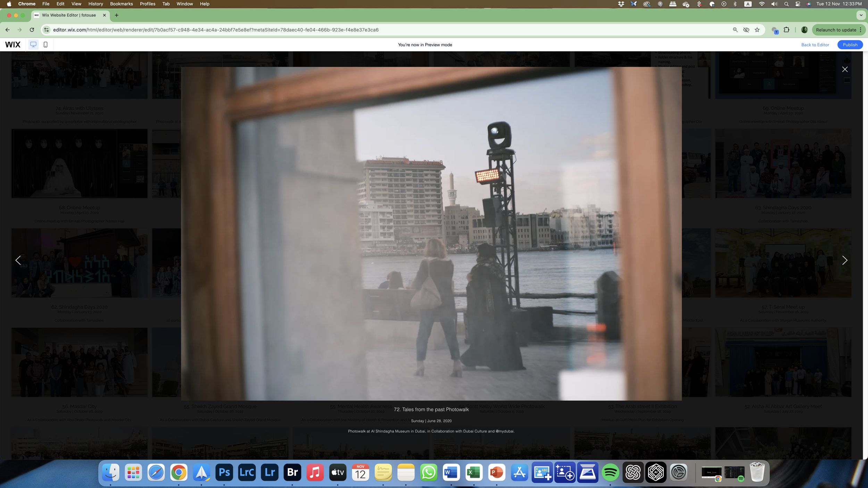The height and width of the screenshot is (488, 868).
Task: Bookmark page with star icon
Action: point(757,30)
